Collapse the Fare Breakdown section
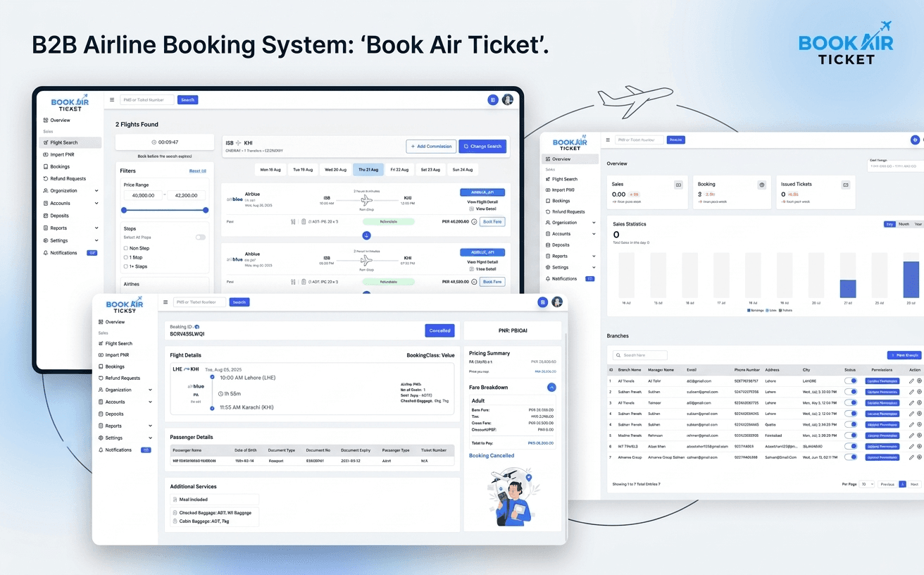Image resolution: width=924 pixels, height=575 pixels. click(x=551, y=388)
